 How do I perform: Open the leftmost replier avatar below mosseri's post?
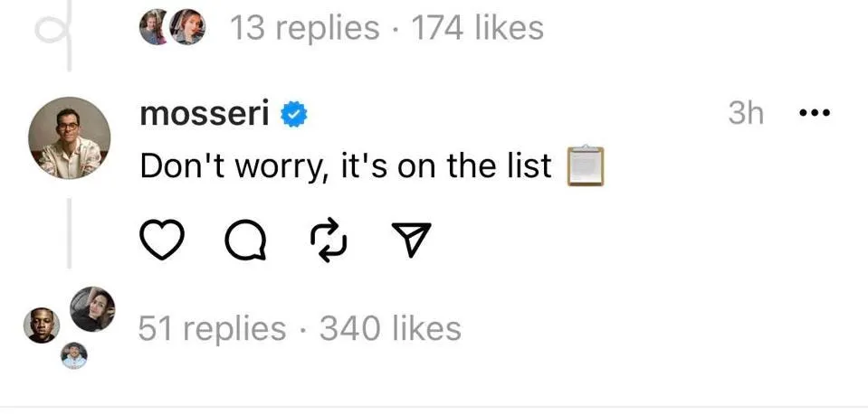pos(42,325)
